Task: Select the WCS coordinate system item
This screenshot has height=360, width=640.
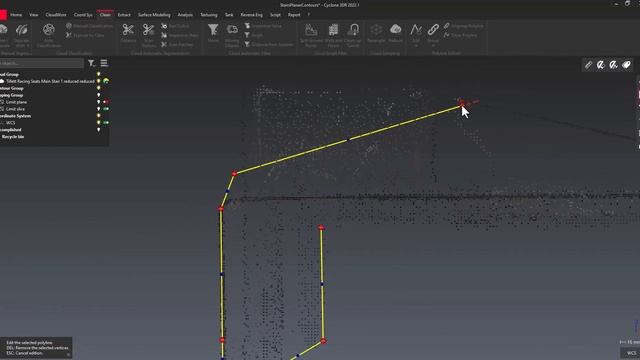Action: point(10,123)
